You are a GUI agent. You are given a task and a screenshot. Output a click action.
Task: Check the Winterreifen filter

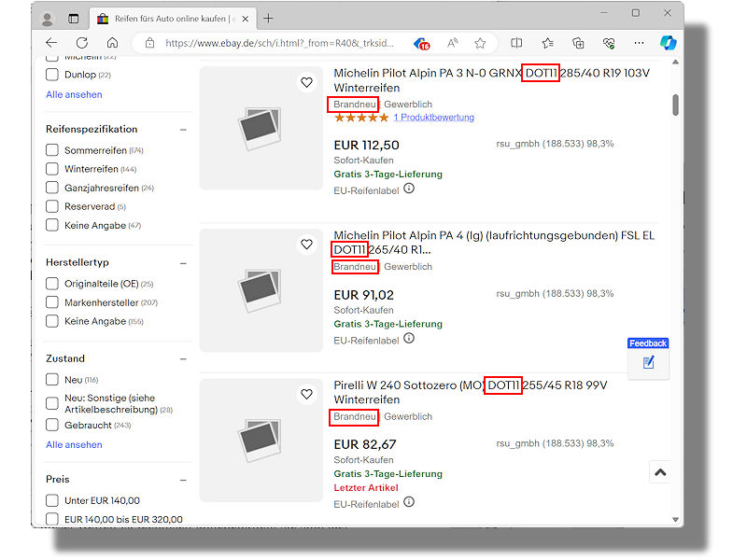(52, 169)
